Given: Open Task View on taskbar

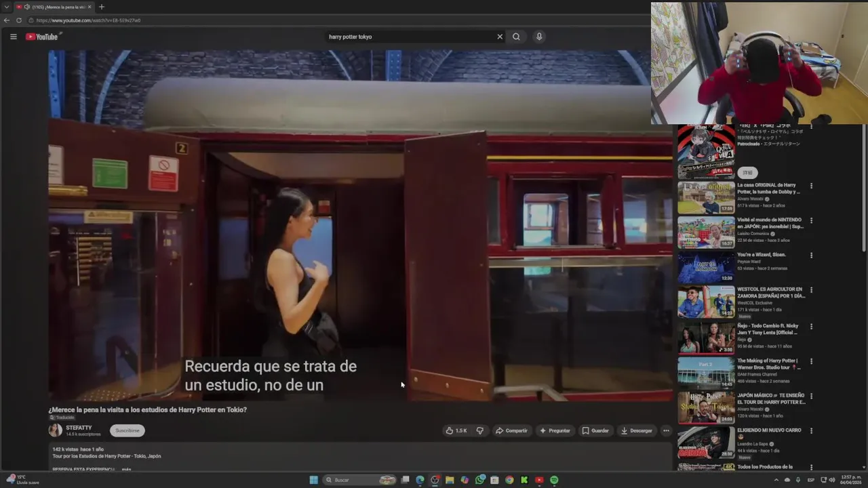Looking at the screenshot, I should point(406,480).
